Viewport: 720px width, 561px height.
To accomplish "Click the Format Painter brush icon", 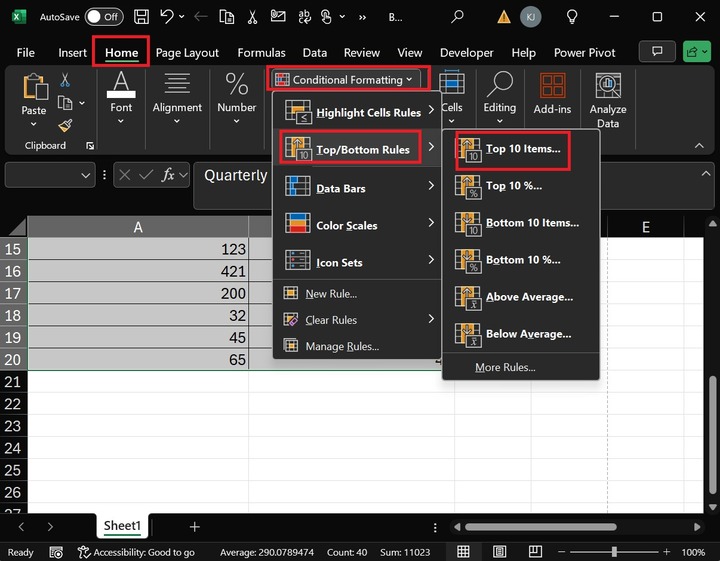I will coord(65,126).
